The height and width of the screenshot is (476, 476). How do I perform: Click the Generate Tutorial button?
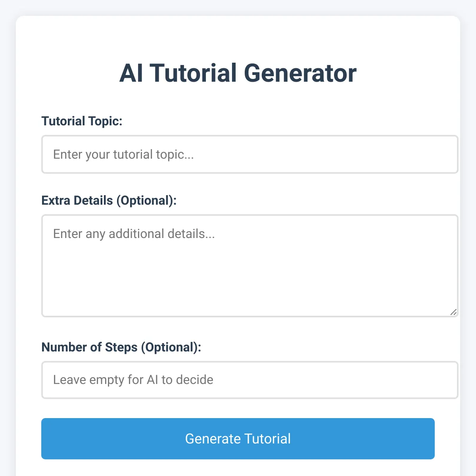point(238,439)
